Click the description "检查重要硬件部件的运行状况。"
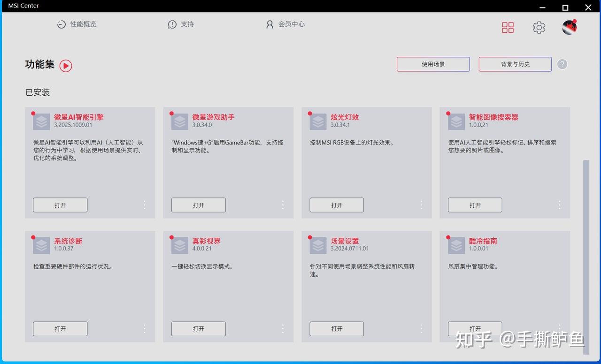 pyautogui.click(x=73, y=266)
